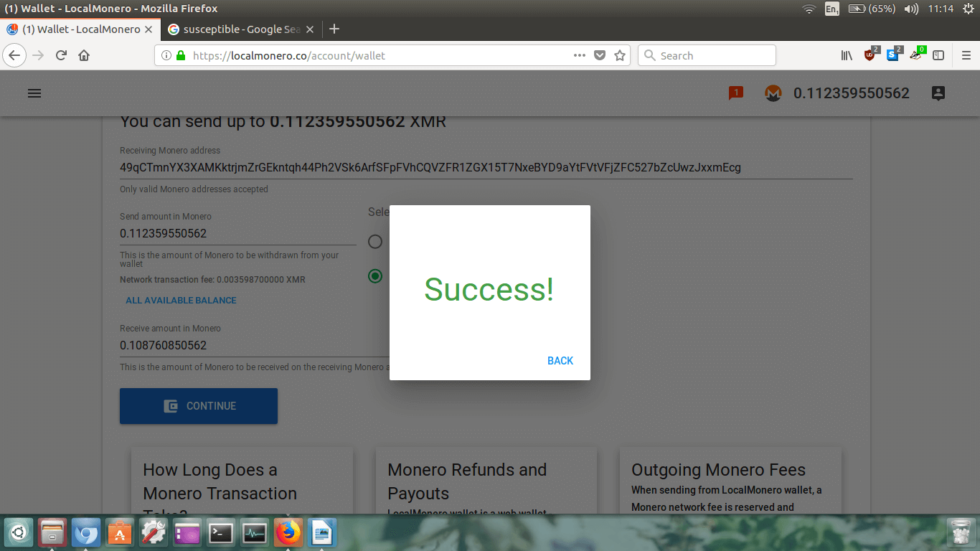980x551 pixels.
Task: Open System Settings wrench-gear icon
Action: tap(154, 532)
